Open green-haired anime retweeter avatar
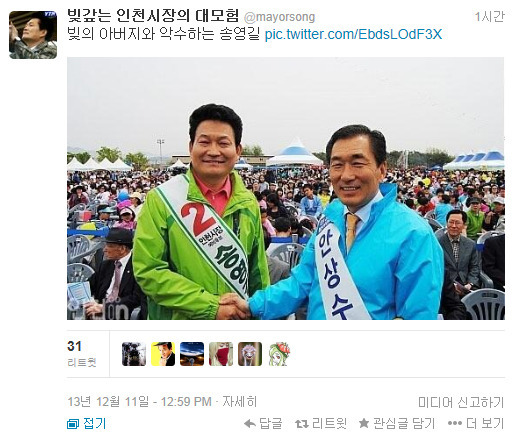 pyautogui.click(x=279, y=354)
